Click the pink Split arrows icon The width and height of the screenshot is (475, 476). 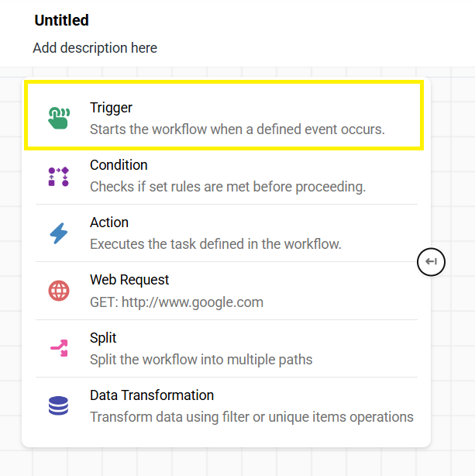point(58,349)
